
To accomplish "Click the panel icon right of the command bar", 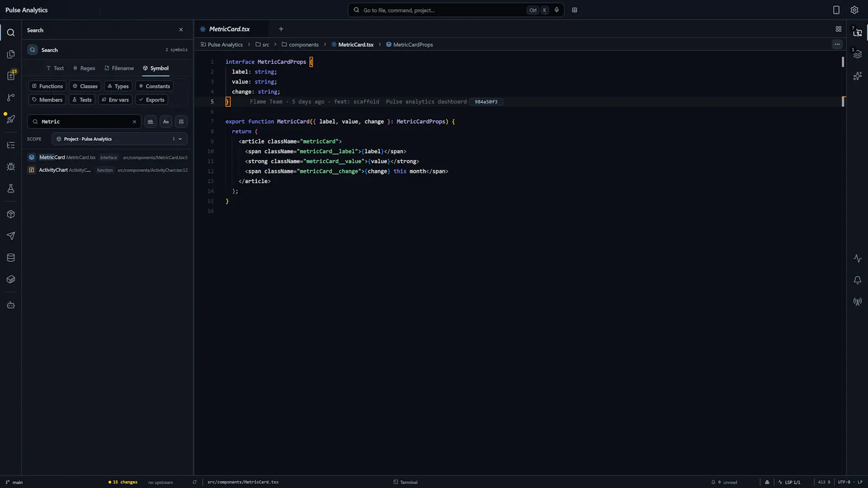I will [x=575, y=10].
